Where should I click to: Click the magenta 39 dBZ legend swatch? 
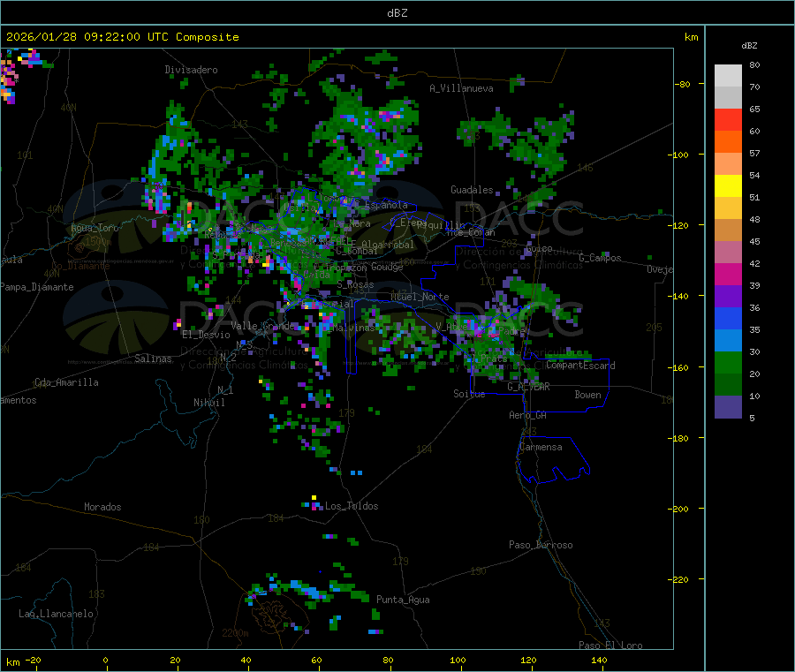728,274
